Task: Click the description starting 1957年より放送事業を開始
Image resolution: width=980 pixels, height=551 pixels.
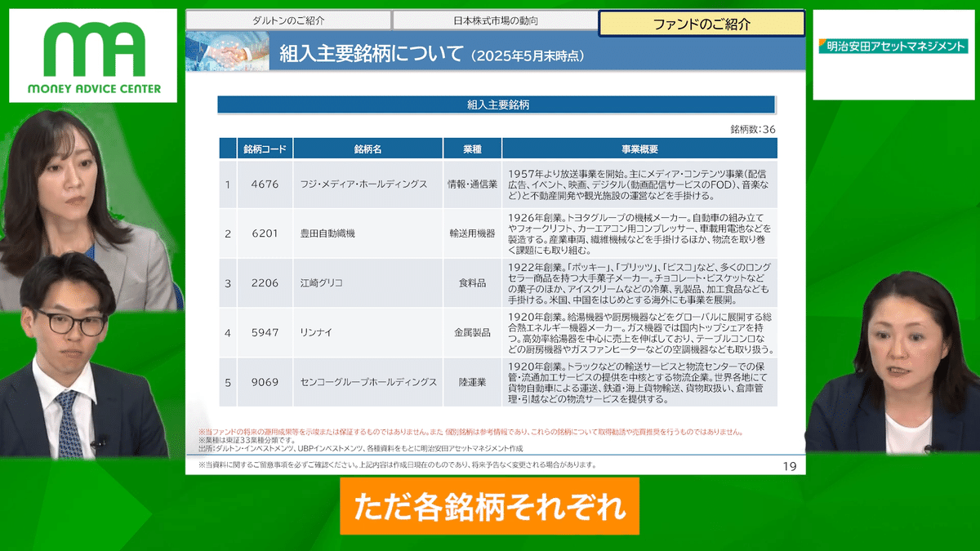Action: [x=639, y=184]
